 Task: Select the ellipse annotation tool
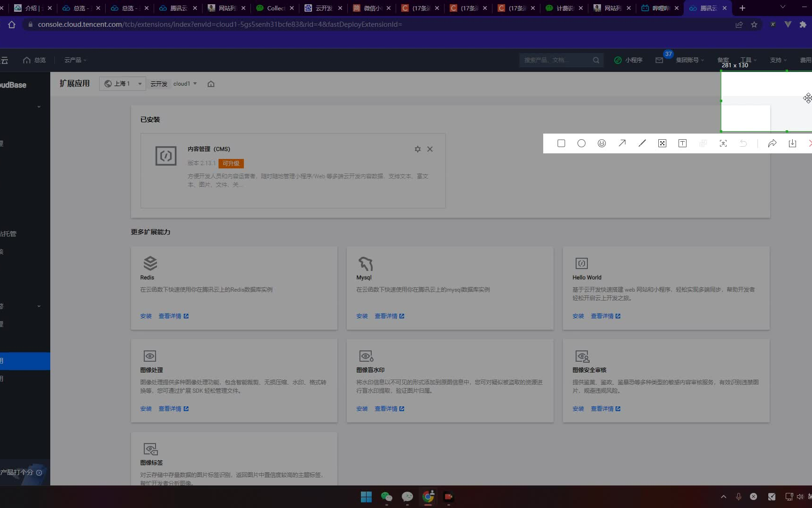tap(581, 143)
